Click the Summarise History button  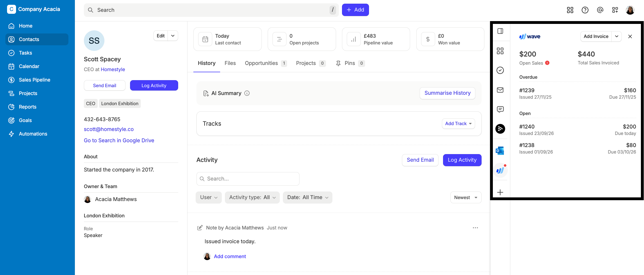coord(448,93)
